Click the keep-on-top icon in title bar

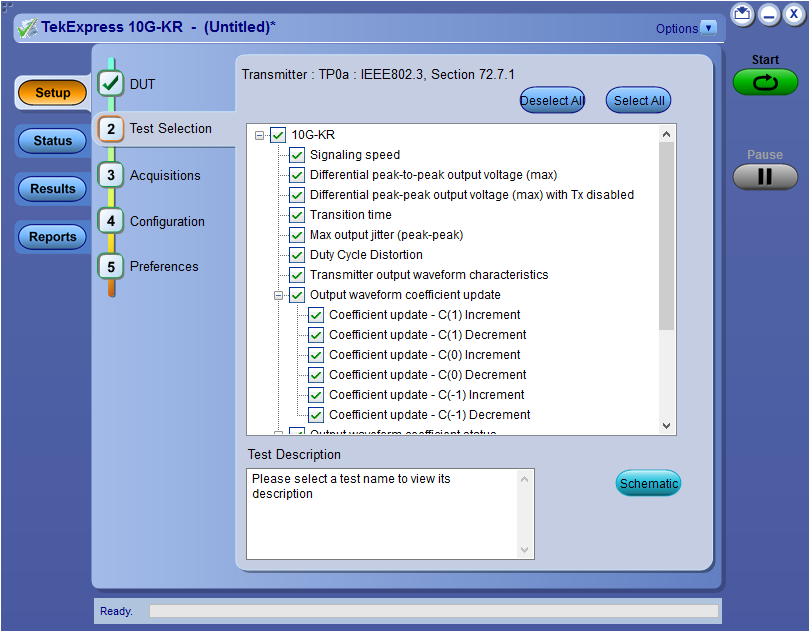click(x=741, y=14)
